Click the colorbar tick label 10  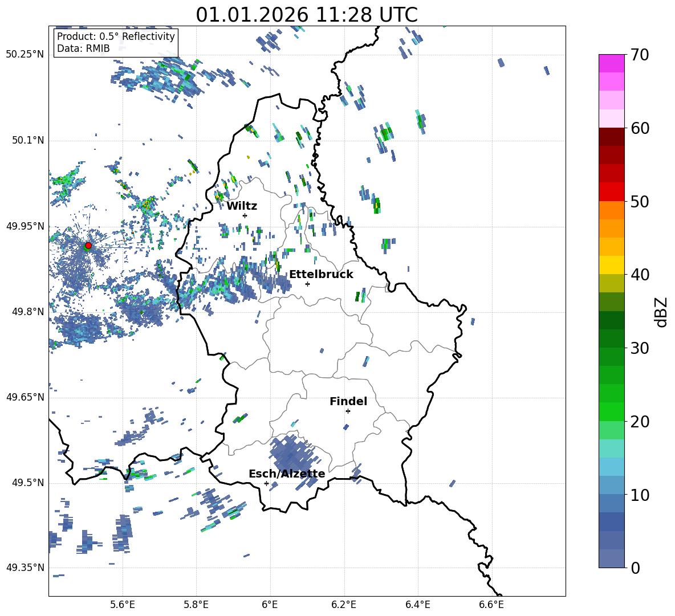tap(640, 495)
